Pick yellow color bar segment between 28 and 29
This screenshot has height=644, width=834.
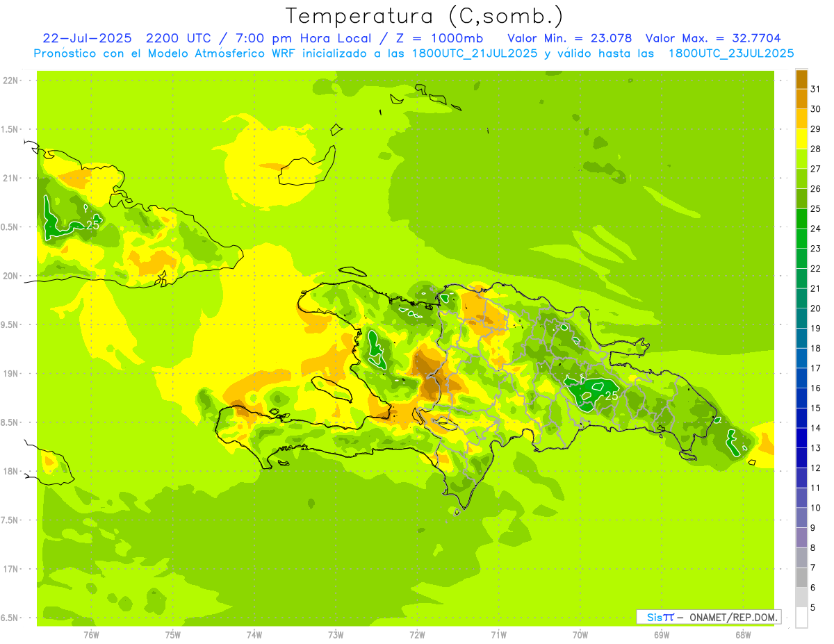(x=801, y=139)
